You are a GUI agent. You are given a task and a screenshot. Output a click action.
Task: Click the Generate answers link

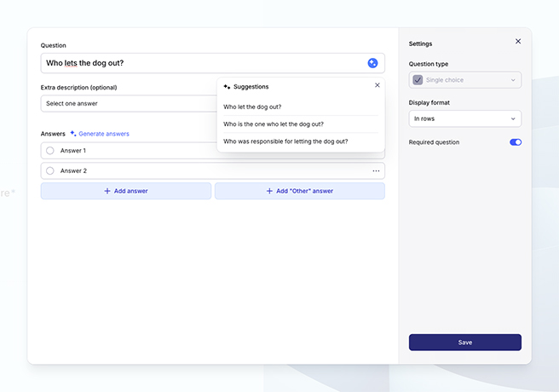pos(104,134)
